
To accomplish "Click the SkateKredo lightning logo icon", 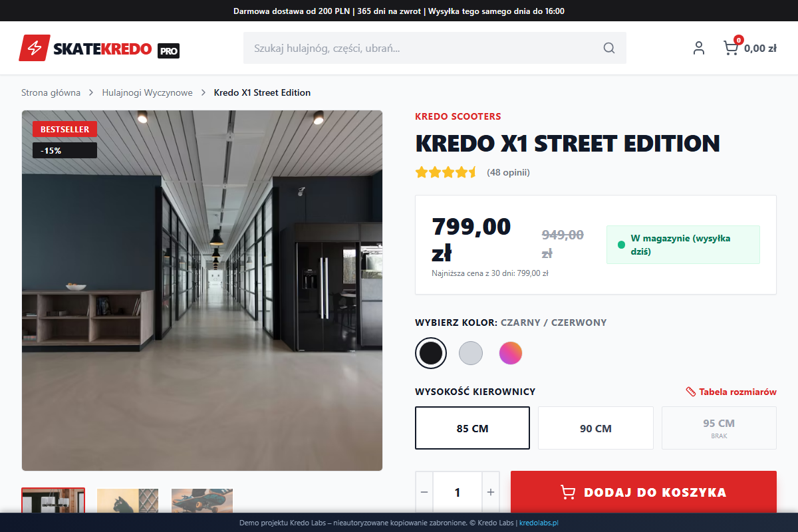I will [x=33, y=48].
